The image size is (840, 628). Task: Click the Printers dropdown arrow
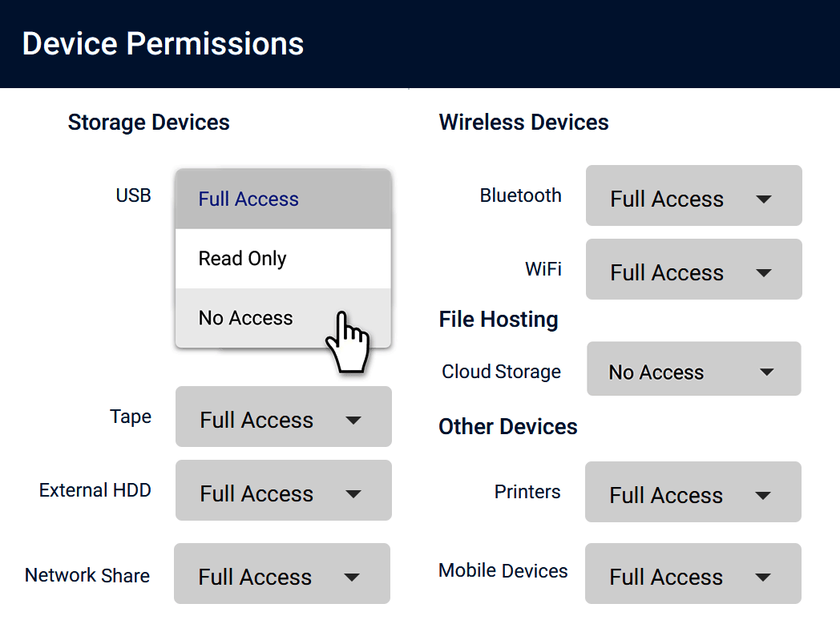763,496
